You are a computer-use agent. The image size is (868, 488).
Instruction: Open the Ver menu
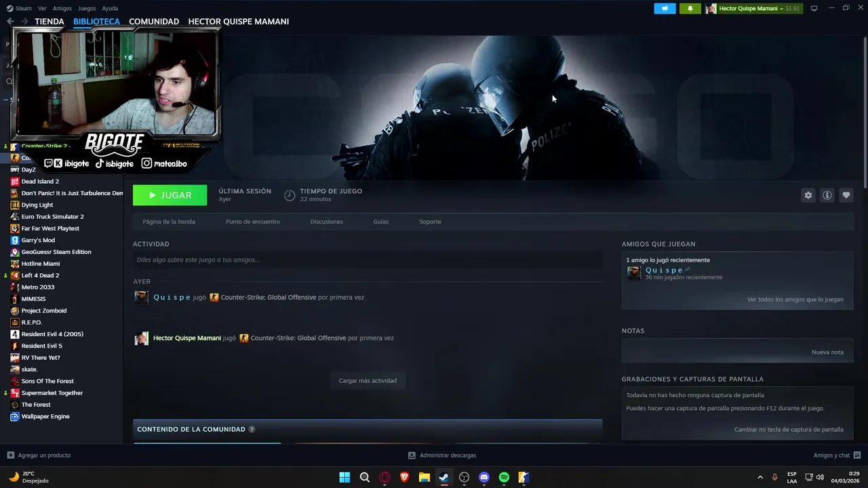[x=42, y=8]
